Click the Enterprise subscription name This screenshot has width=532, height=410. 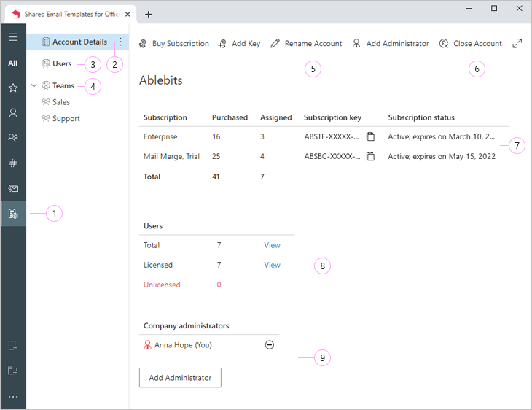[160, 136]
